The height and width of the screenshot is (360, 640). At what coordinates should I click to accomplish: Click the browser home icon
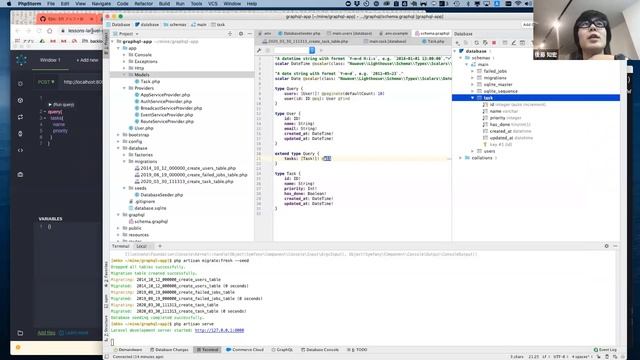coord(50,31)
